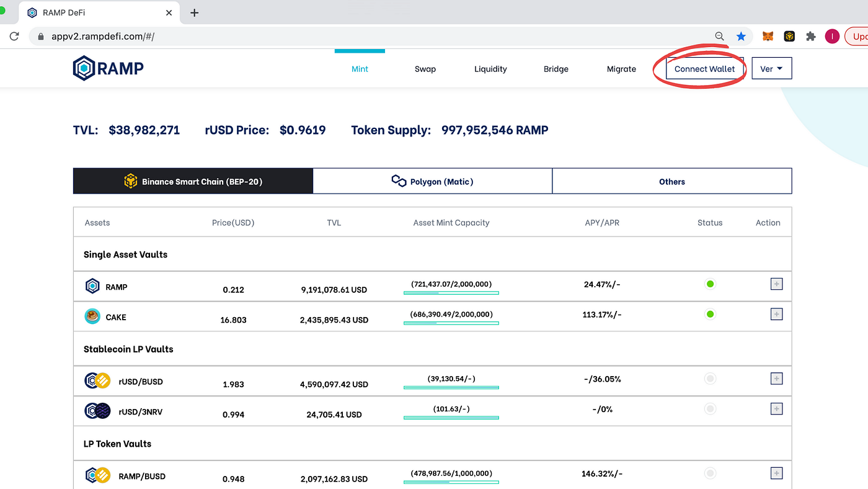Click the rUSD/3NRV capacity text "(101.63/-)"
The height and width of the screenshot is (489, 868).
[x=451, y=409]
